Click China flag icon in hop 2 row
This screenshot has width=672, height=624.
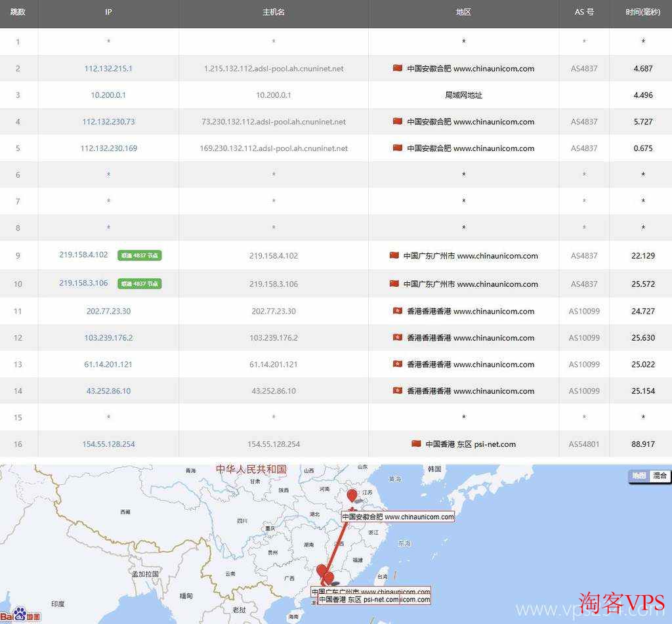click(397, 68)
